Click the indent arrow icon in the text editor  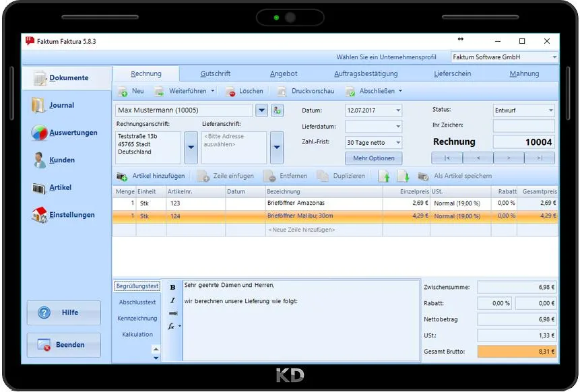tap(172, 313)
